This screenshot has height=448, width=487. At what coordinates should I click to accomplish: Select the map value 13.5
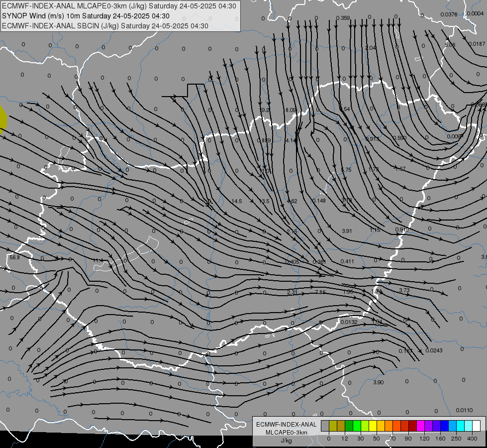click(264, 201)
